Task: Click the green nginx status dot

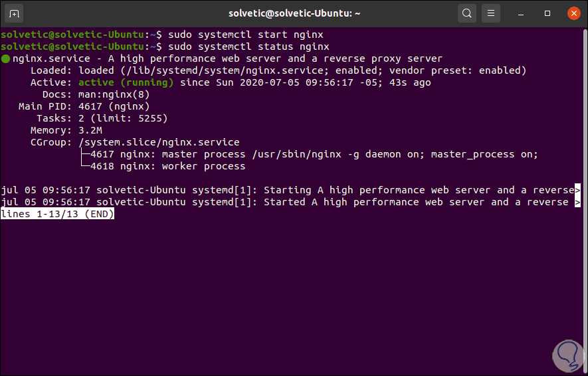Action: point(6,59)
